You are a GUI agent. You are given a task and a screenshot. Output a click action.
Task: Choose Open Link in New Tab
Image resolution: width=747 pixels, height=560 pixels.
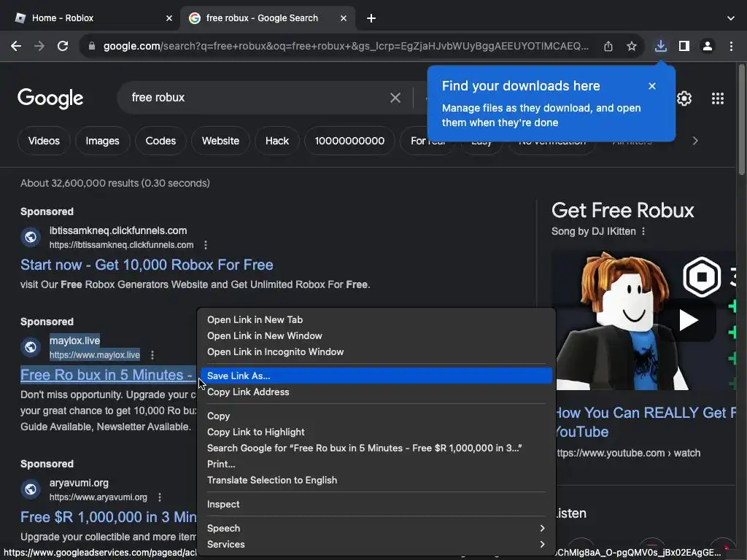(376, 320)
